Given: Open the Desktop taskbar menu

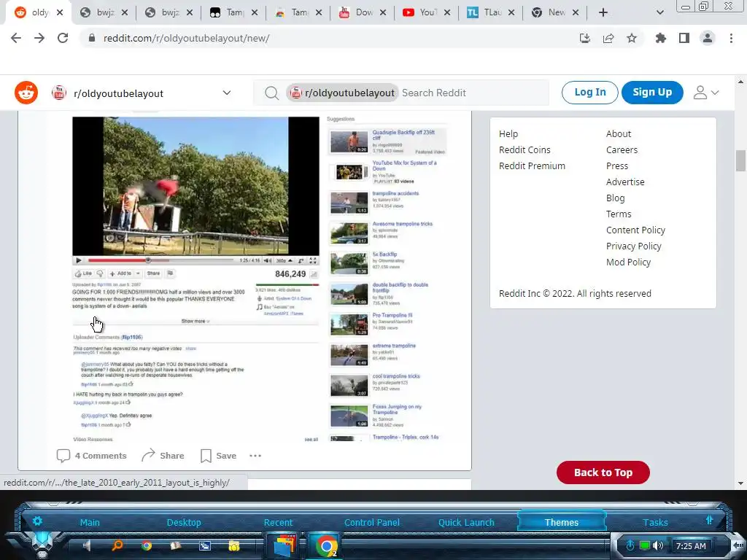Looking at the screenshot, I should (x=184, y=522).
